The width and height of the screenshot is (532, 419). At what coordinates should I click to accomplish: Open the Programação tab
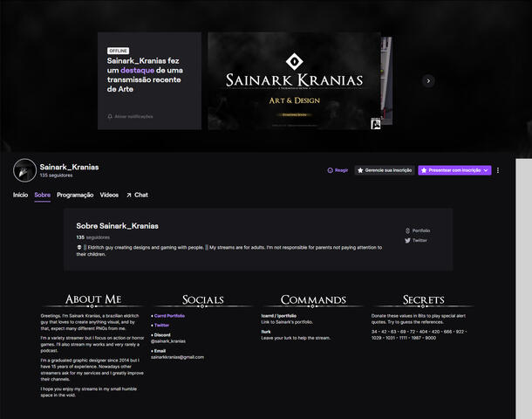[x=75, y=195]
